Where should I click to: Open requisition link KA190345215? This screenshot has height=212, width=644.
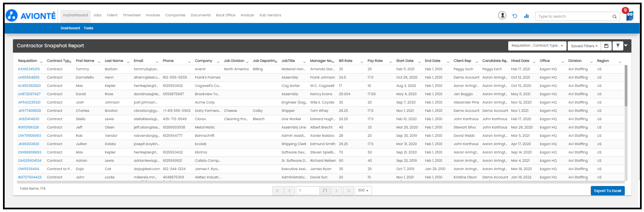(29, 69)
